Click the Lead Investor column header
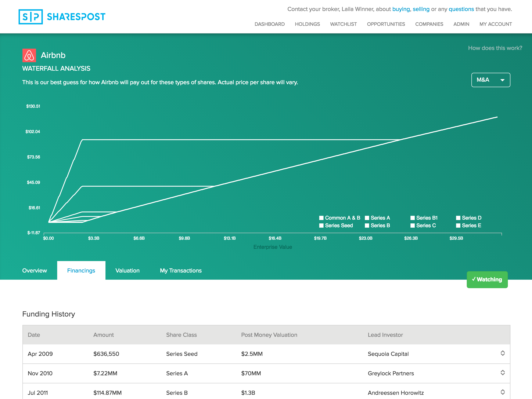Image resolution: width=532 pixels, height=399 pixels. (385, 335)
